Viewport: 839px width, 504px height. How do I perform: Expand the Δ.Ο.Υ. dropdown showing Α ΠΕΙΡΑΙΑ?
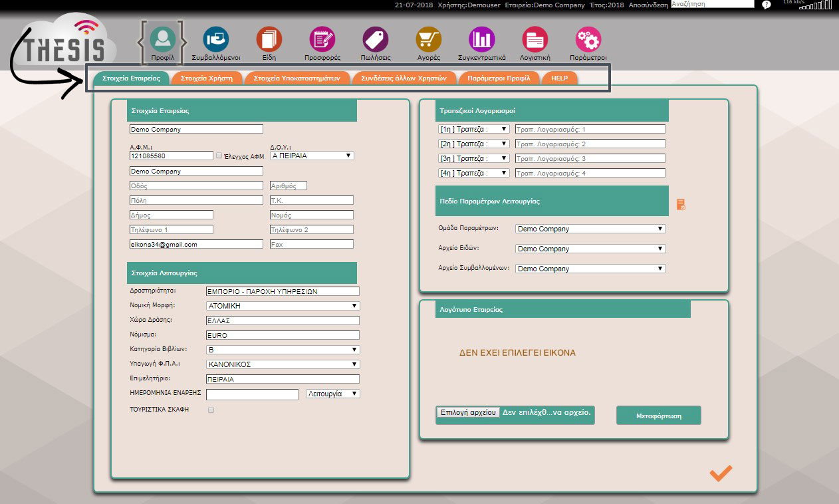[312, 156]
